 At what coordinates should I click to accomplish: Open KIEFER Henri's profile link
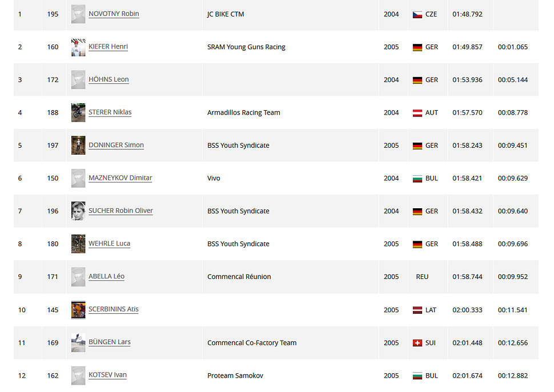108,47
